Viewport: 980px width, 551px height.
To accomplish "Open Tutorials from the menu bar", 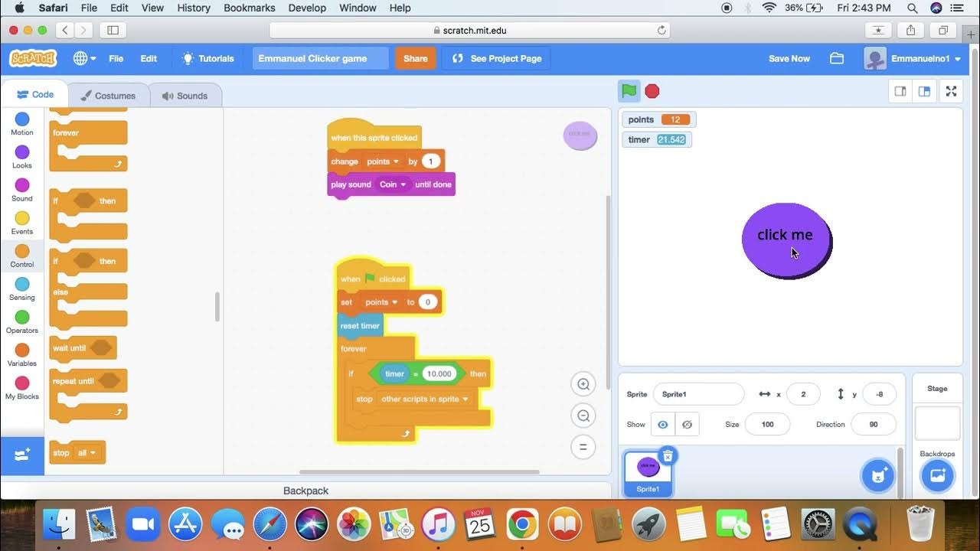I will coord(207,58).
